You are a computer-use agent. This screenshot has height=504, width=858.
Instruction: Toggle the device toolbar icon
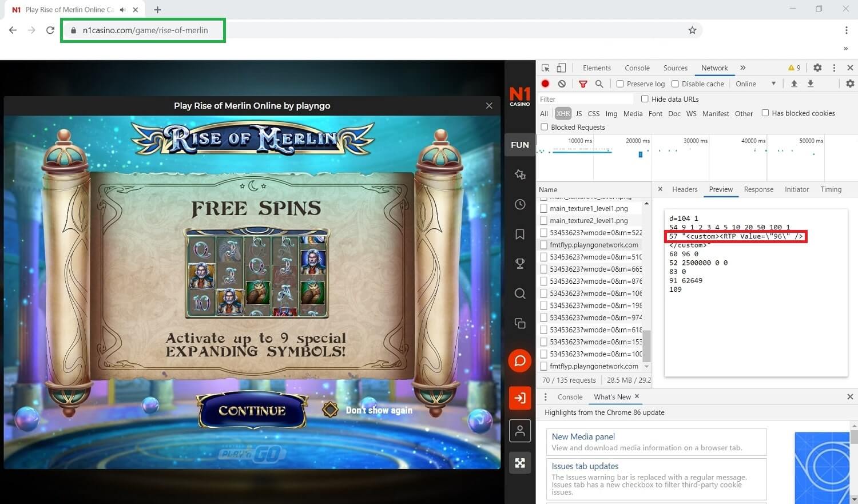[561, 68]
